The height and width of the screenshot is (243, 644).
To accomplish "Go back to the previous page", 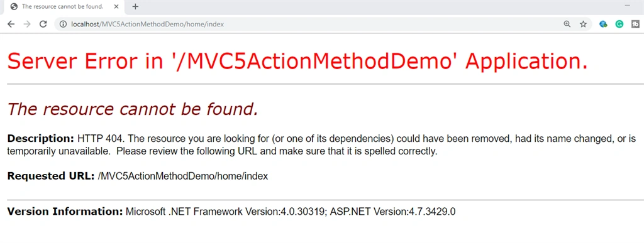I will [11, 24].
